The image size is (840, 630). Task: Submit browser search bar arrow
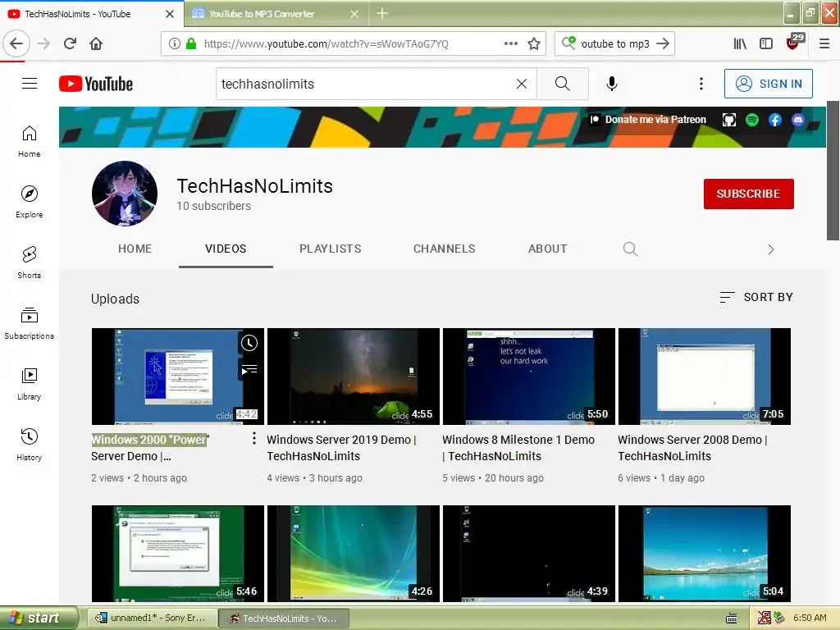coord(663,44)
